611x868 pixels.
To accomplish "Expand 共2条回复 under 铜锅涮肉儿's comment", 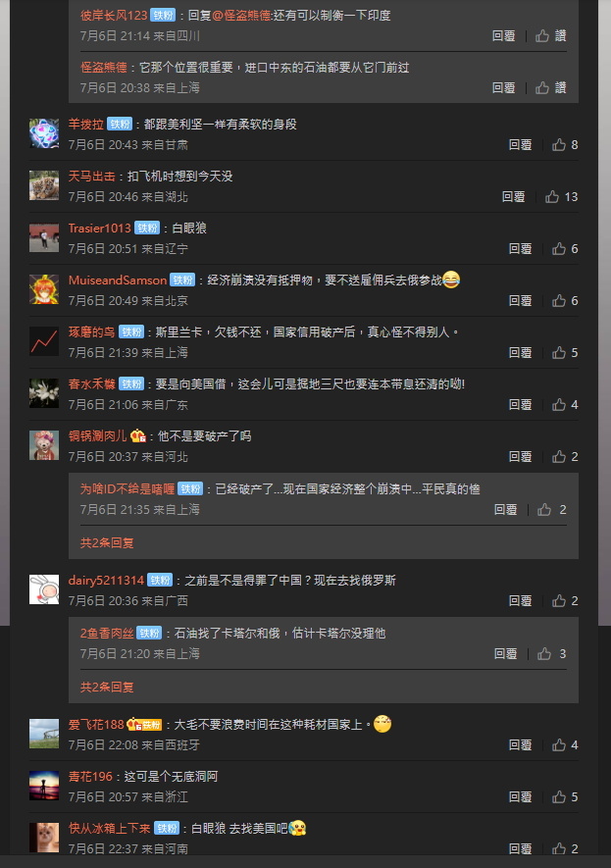I will pyautogui.click(x=107, y=543).
